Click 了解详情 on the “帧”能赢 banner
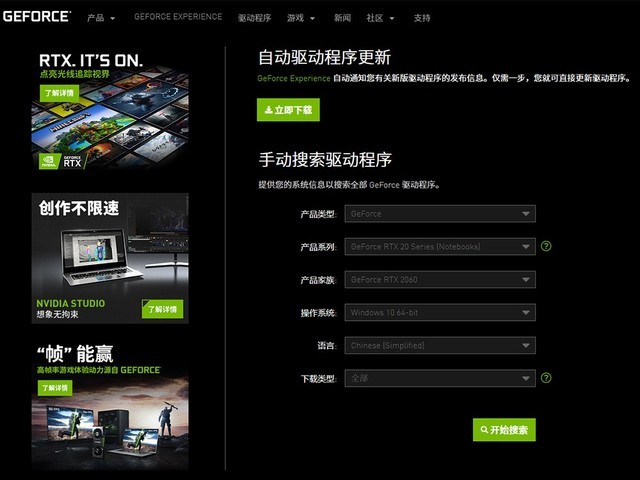 (x=55, y=388)
